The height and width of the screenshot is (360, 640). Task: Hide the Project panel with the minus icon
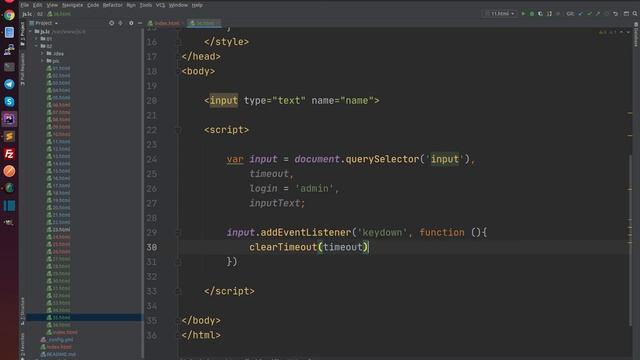point(140,23)
